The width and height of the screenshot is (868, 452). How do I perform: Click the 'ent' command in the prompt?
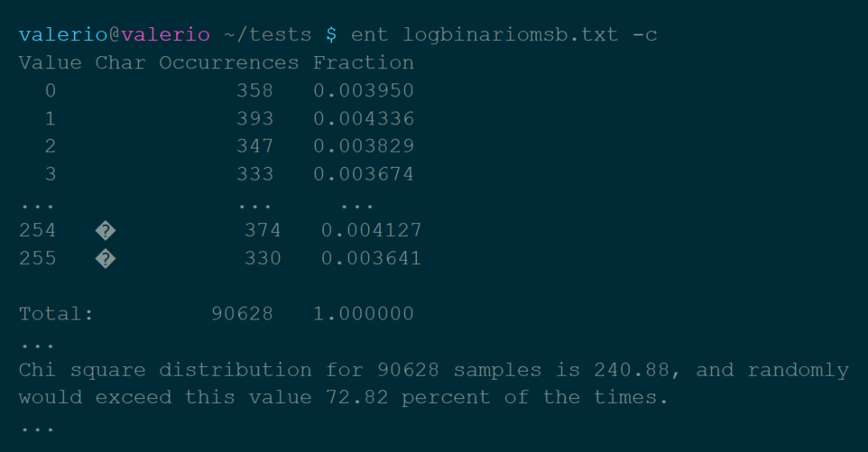click(x=370, y=35)
